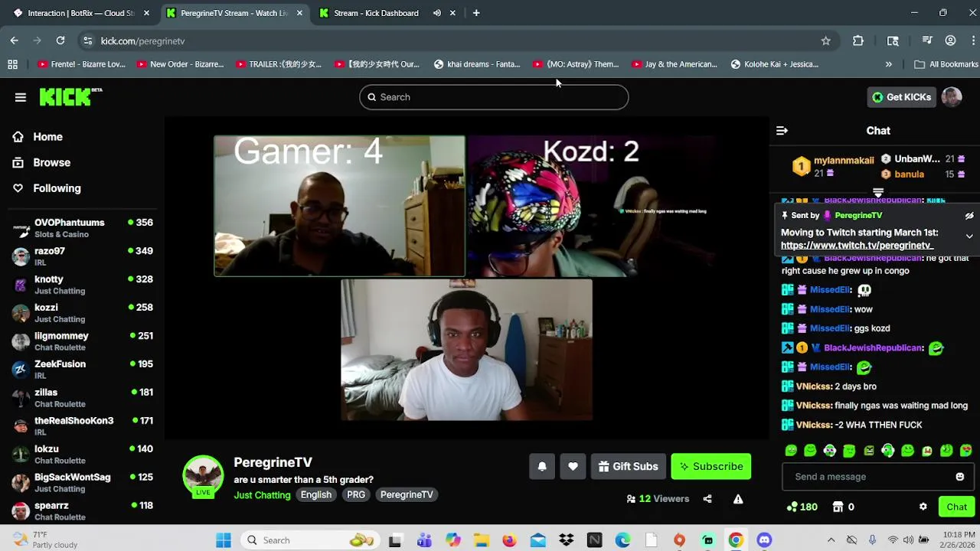Image resolution: width=980 pixels, height=551 pixels.
Task: Click the Subscribe button
Action: click(710, 467)
